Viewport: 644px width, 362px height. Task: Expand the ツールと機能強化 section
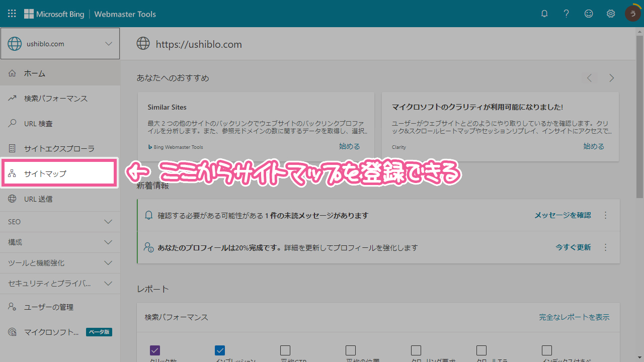(60, 263)
